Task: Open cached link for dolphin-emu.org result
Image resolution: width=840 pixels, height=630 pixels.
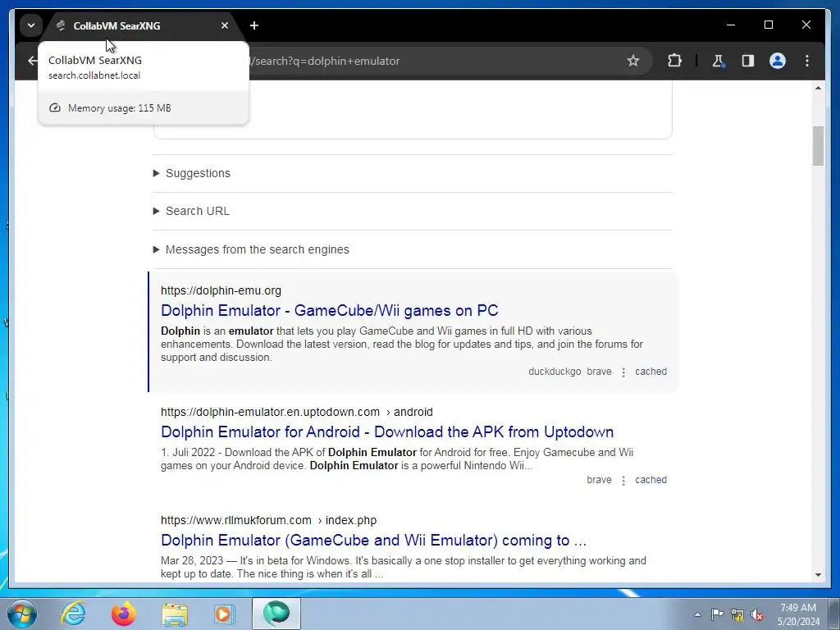Action: click(x=651, y=372)
